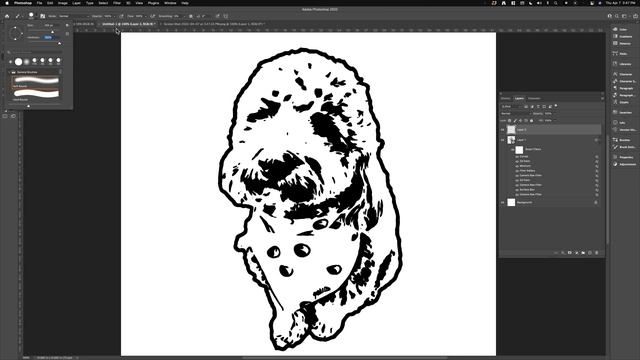Open the Character panel

click(622, 74)
